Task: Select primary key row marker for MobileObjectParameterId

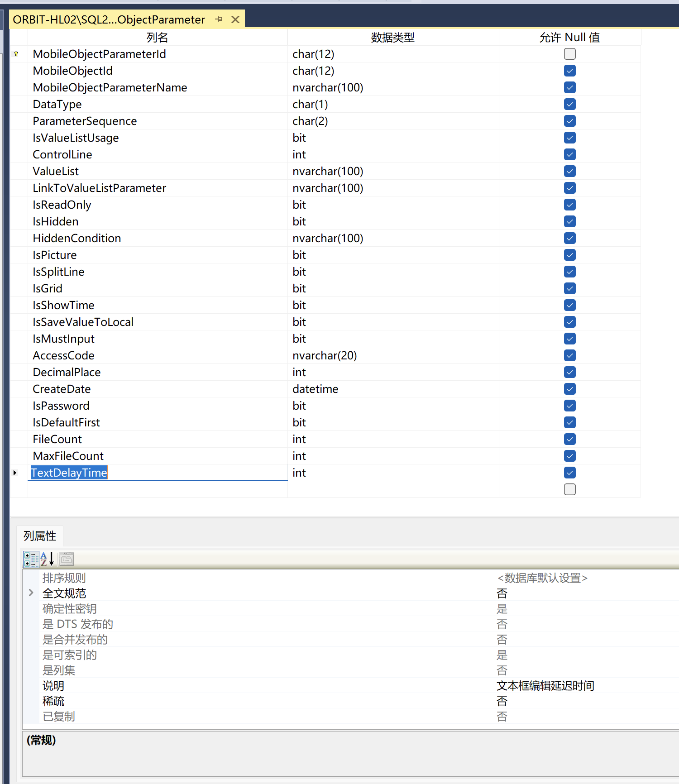Action: pos(16,54)
